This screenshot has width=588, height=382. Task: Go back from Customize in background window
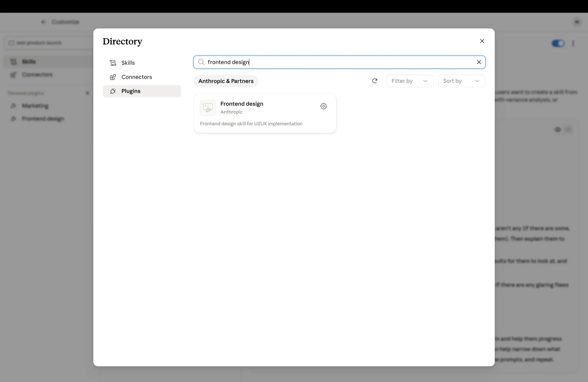43,22
